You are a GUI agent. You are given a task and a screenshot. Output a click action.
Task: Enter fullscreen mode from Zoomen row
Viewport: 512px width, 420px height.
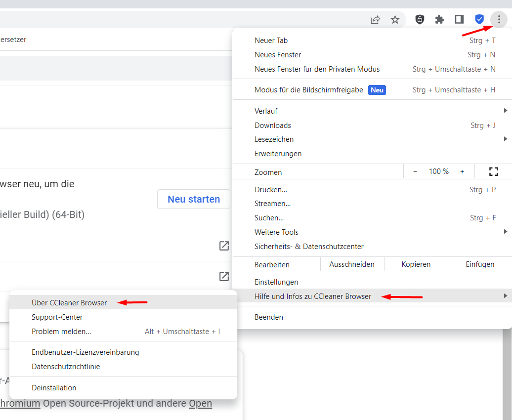click(x=493, y=172)
